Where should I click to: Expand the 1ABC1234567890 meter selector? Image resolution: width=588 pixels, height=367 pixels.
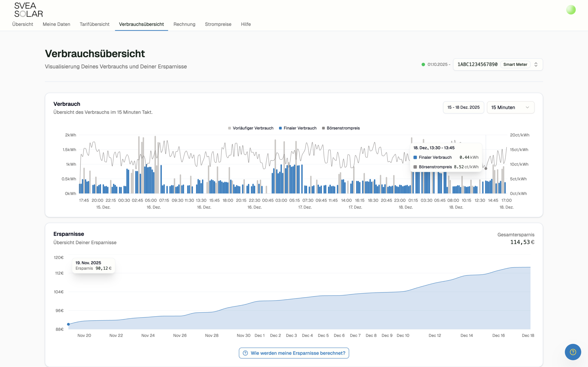pyautogui.click(x=477, y=65)
